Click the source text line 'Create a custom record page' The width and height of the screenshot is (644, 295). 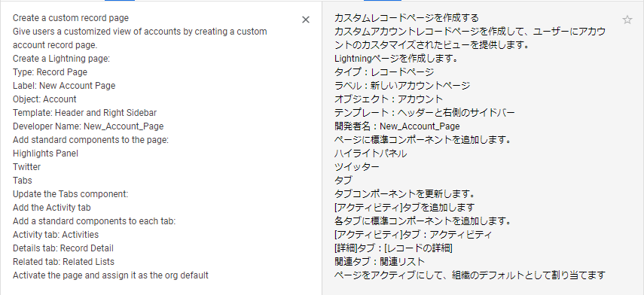71,18
